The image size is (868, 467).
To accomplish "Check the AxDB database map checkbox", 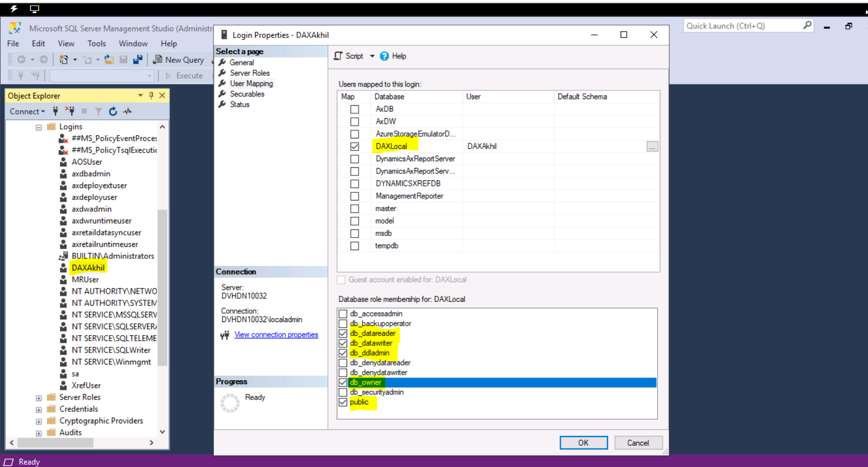I will click(x=355, y=109).
